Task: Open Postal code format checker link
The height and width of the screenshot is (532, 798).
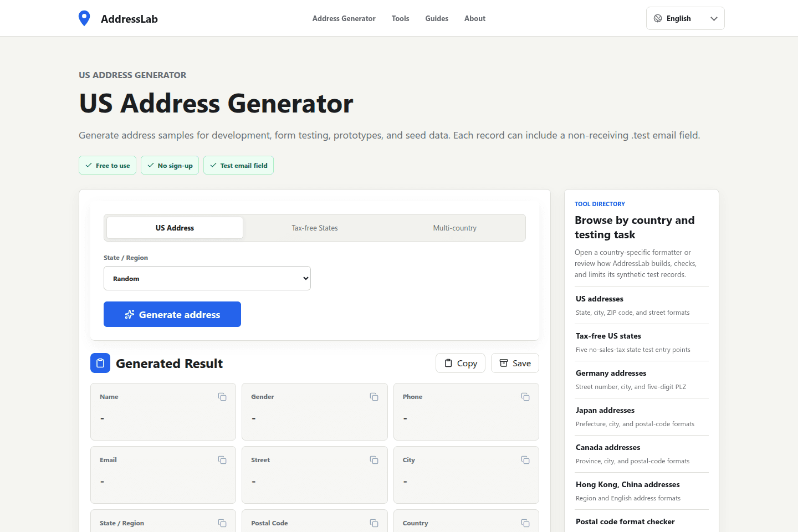Action: [642, 521]
